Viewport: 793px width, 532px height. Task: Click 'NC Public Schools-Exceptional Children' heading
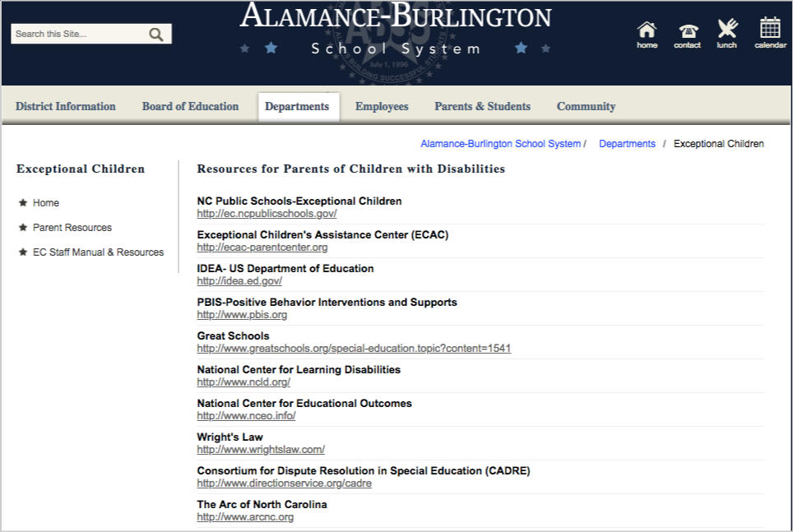pyautogui.click(x=299, y=201)
